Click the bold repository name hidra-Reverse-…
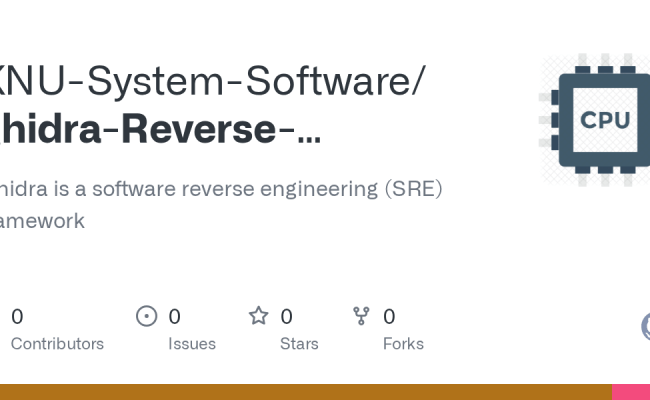 (x=160, y=129)
